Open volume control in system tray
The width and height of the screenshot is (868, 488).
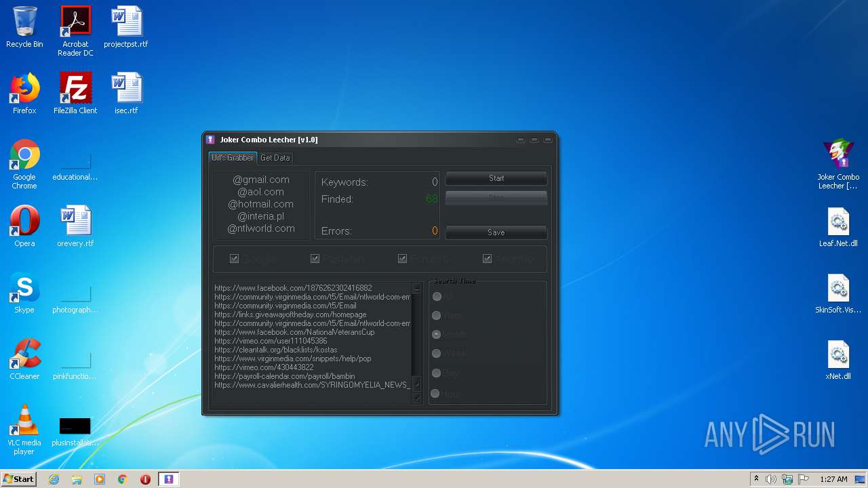(x=771, y=479)
